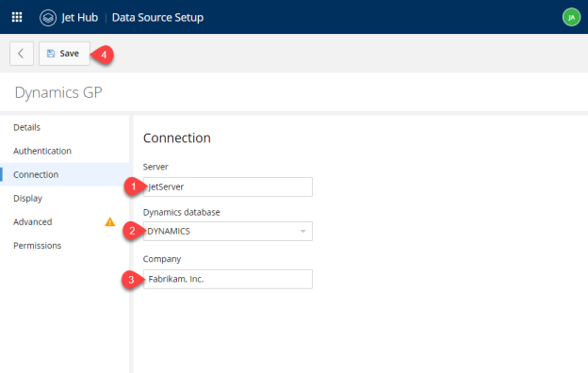Screen dimensions: 588x373
Task: Click into the Server input field
Action: [x=228, y=186]
